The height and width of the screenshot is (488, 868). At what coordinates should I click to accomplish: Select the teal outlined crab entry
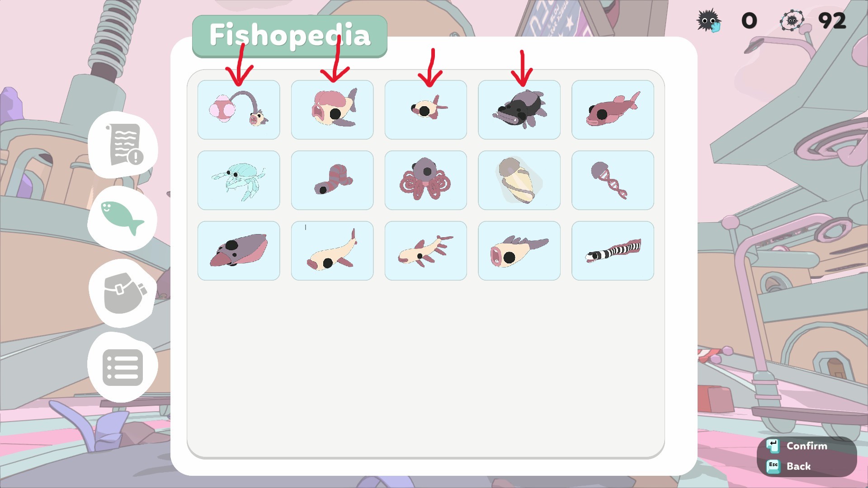(x=239, y=180)
